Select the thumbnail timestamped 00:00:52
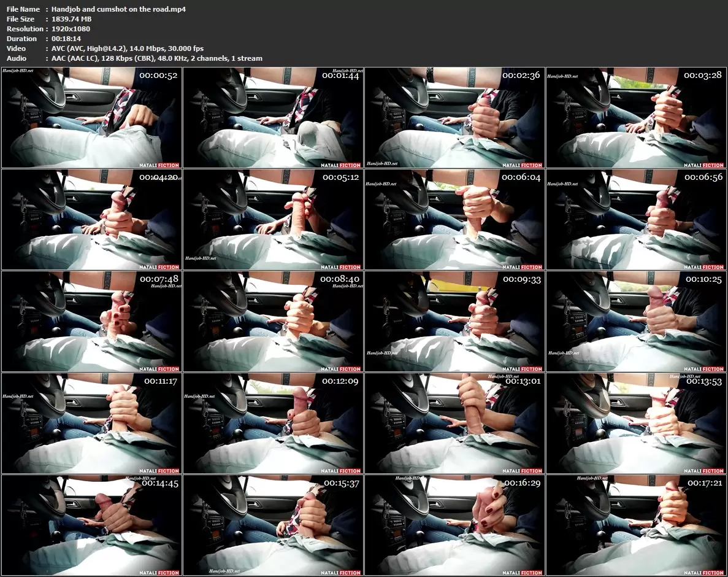This screenshot has width=728, height=577. (92, 118)
